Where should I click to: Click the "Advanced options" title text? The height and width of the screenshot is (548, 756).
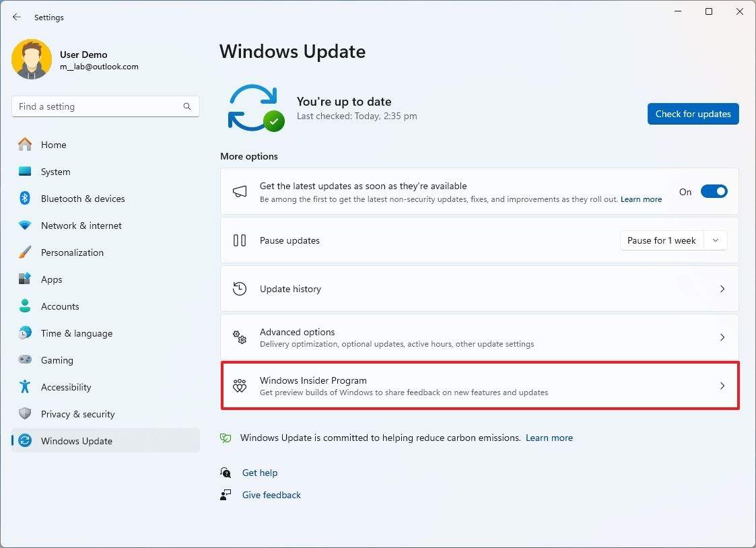tap(298, 332)
